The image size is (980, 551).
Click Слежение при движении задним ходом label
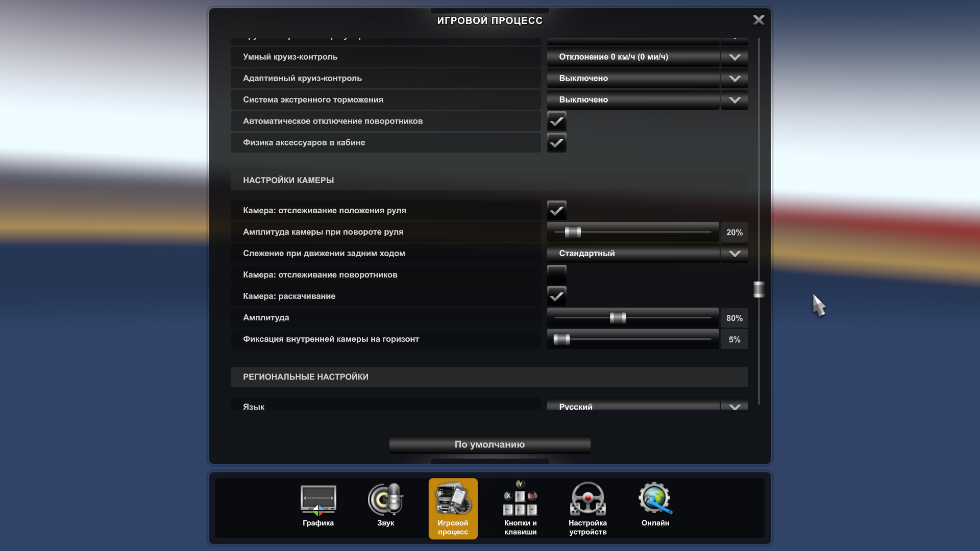(324, 254)
